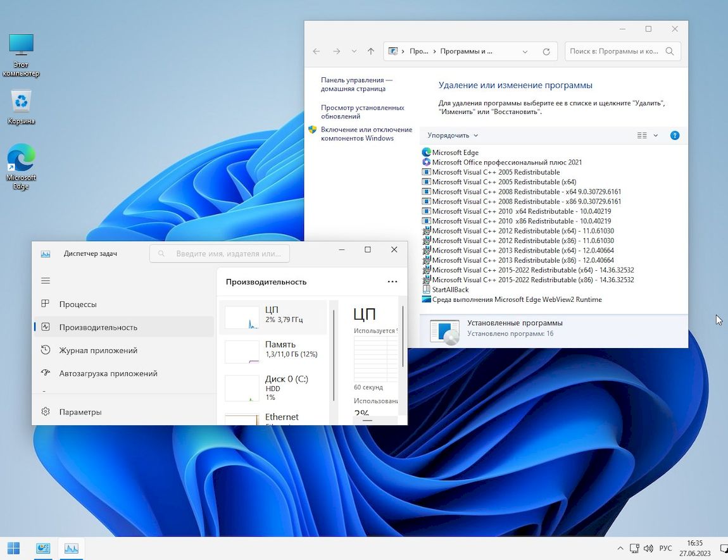
Task: Select Microsoft Edge in programs list
Action: (x=455, y=152)
